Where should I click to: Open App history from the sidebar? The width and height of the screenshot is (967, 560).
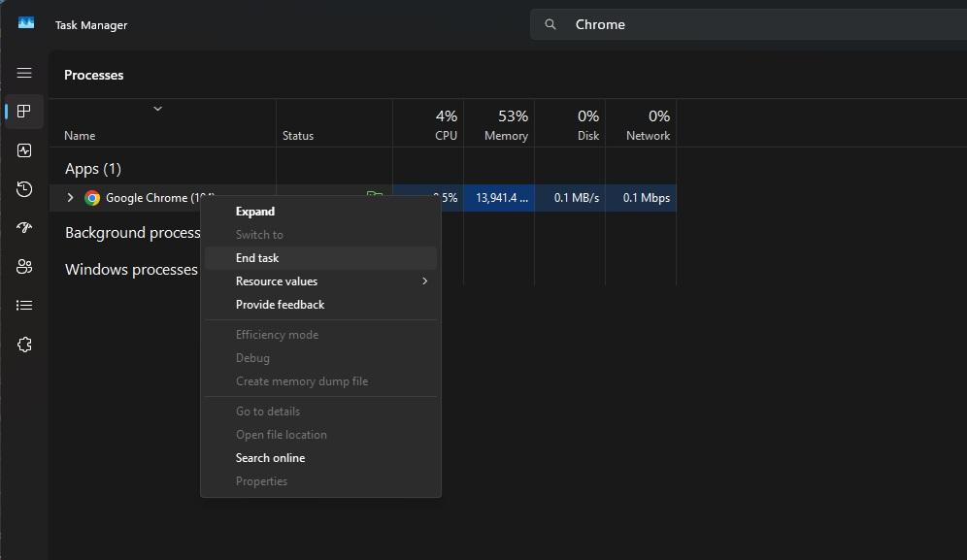tap(23, 188)
